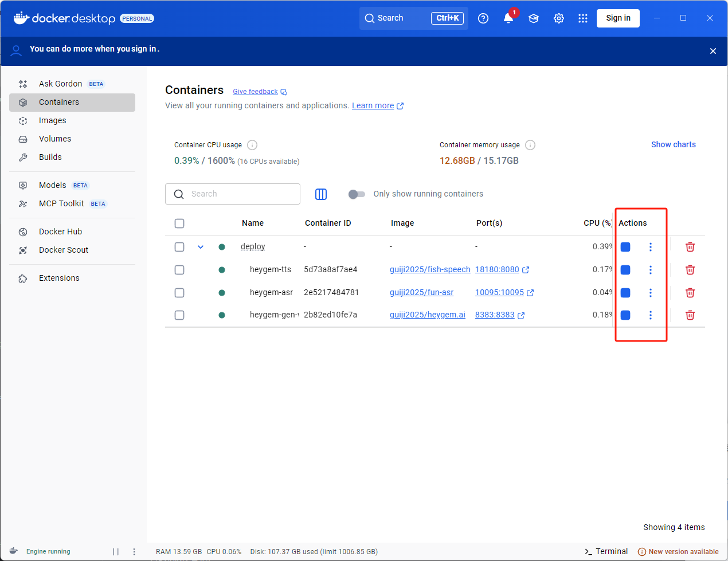Screen dimensions: 728x561
Task: Click CPU usage info icon
Action: pos(252,145)
